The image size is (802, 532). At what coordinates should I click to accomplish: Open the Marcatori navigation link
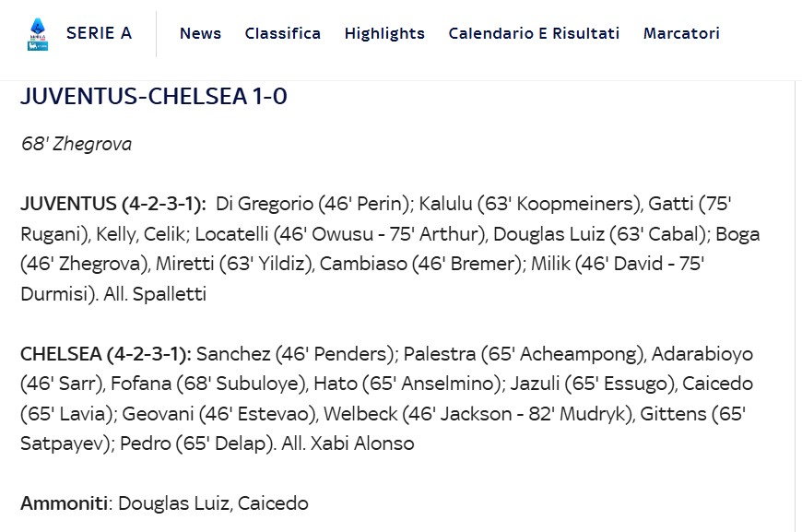coord(681,33)
